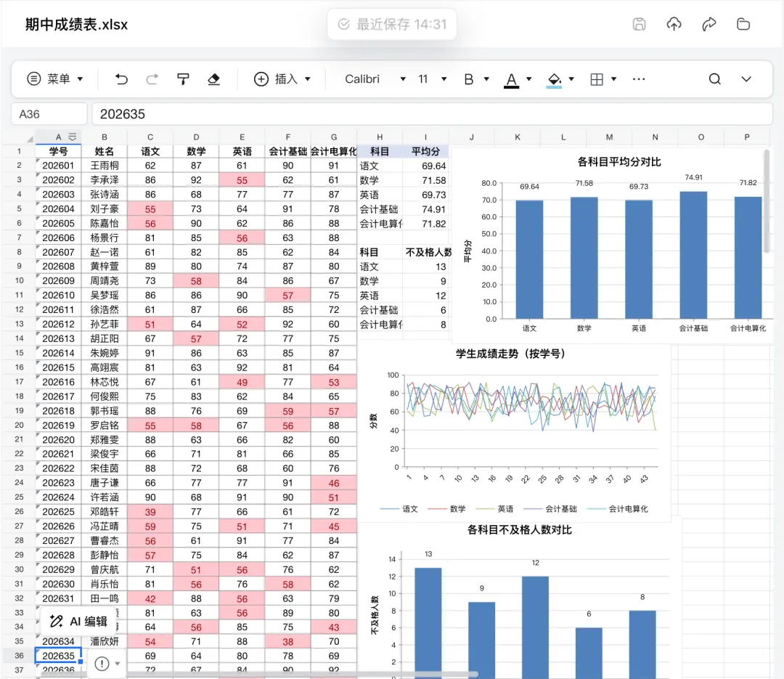Click the cell reference box A36
The width and height of the screenshot is (784, 679).
49,114
